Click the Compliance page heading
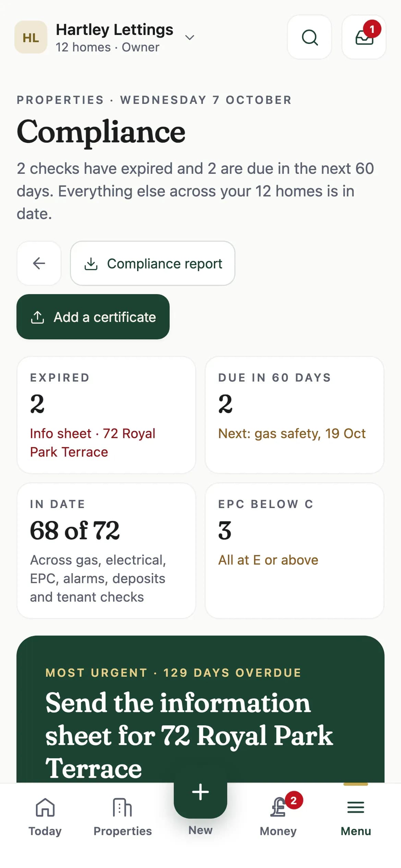 pyautogui.click(x=101, y=132)
